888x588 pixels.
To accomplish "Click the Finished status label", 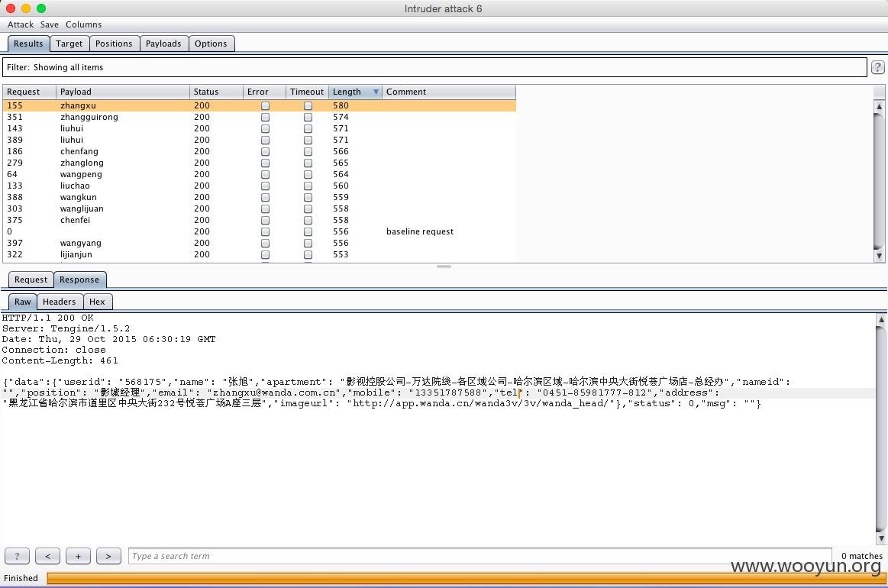I will 21,578.
